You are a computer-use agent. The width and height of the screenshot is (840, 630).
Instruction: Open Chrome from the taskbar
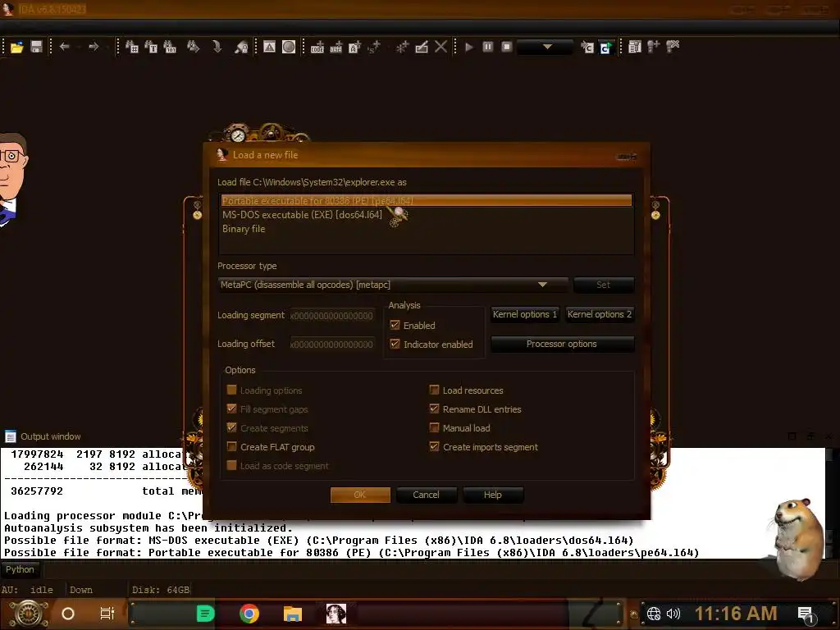249,614
